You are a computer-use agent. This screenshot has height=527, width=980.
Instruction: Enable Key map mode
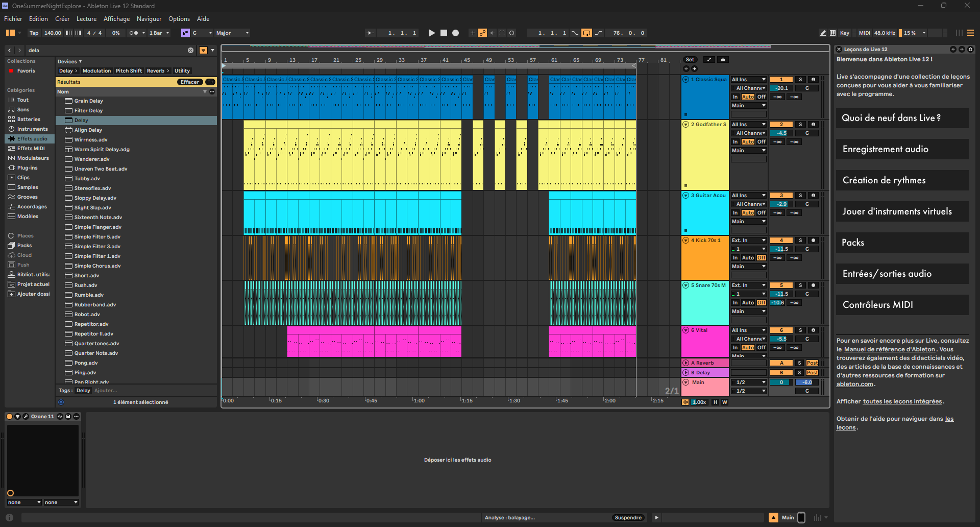[845, 33]
